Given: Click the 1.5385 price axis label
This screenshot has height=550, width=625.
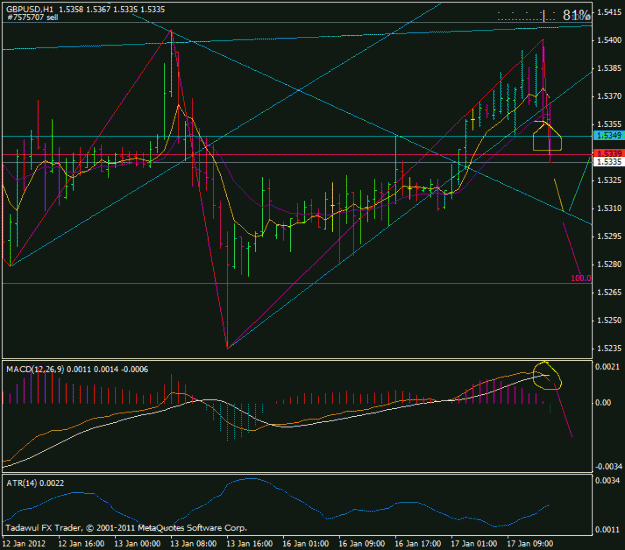Looking at the screenshot, I should (609, 68).
